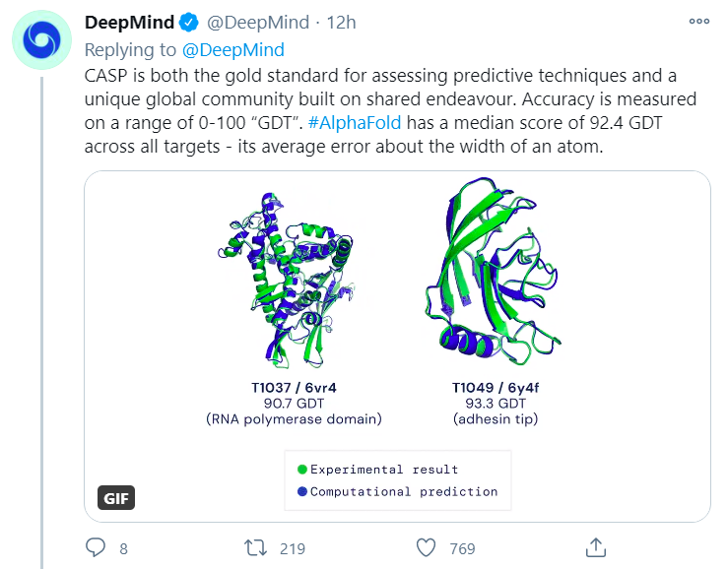
Task: Click the reply speech bubble icon
Action: (x=96, y=547)
